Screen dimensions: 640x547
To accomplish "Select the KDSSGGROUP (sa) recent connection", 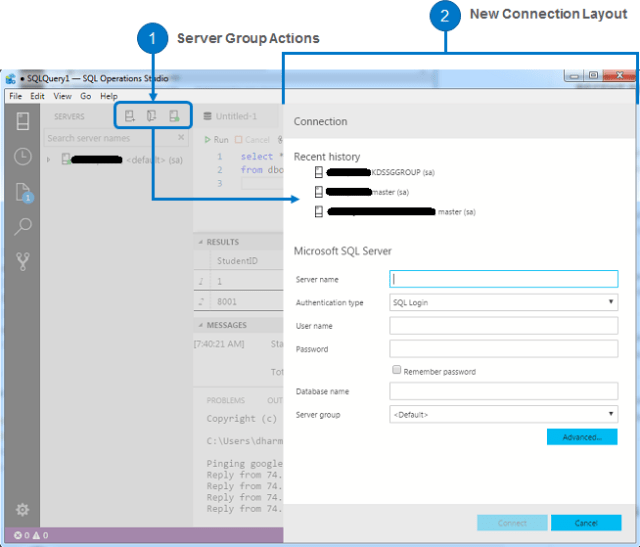I will (374, 172).
